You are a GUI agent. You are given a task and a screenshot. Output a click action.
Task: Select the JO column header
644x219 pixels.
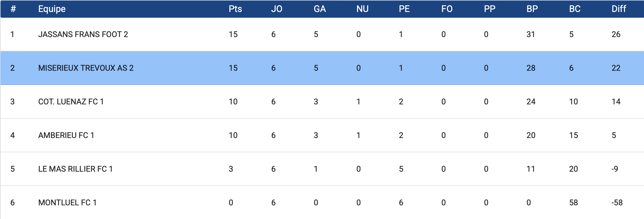(x=277, y=9)
